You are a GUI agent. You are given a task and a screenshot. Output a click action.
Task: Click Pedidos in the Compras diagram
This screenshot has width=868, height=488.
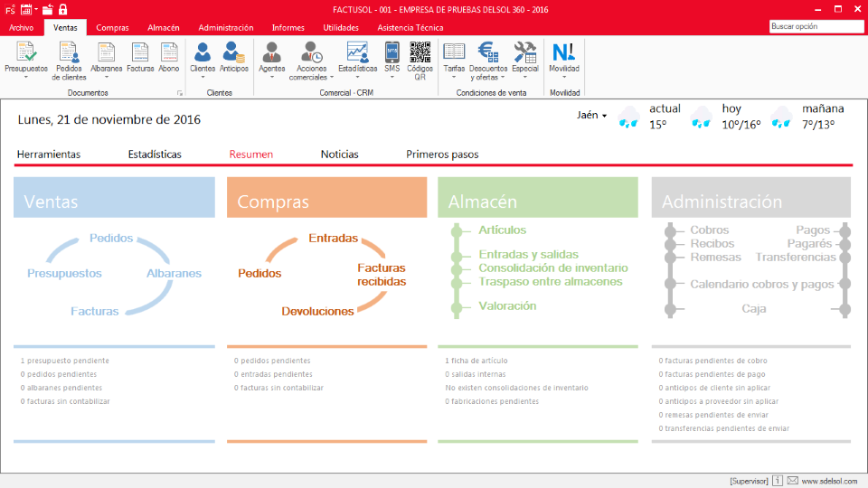[x=259, y=273]
